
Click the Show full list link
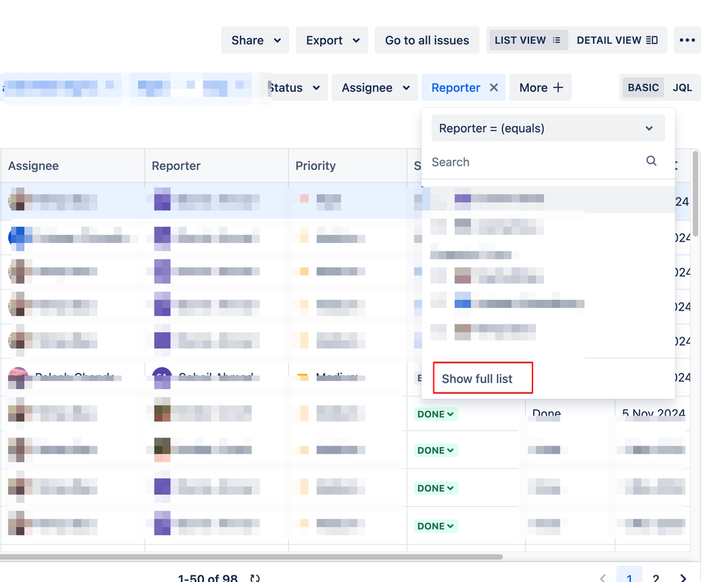[477, 379]
